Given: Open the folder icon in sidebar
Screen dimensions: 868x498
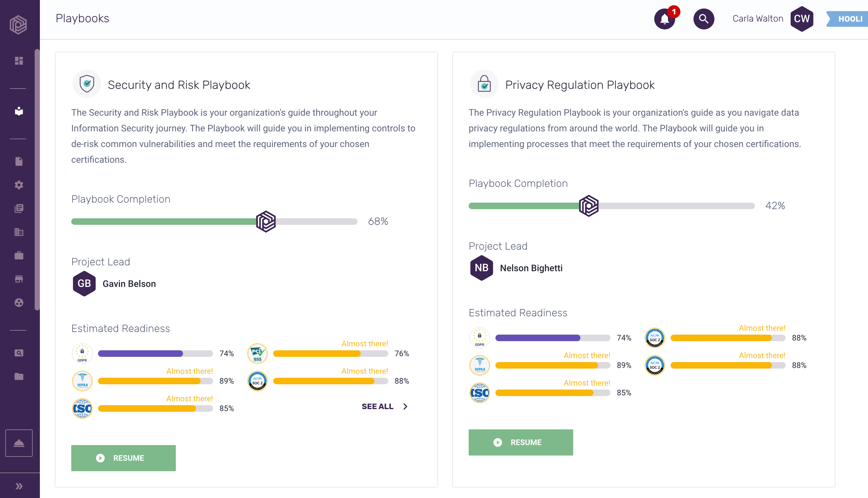Looking at the screenshot, I should click(x=19, y=376).
